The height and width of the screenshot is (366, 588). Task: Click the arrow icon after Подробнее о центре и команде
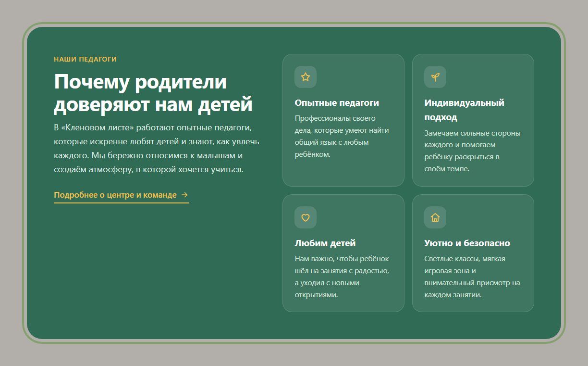pos(184,195)
